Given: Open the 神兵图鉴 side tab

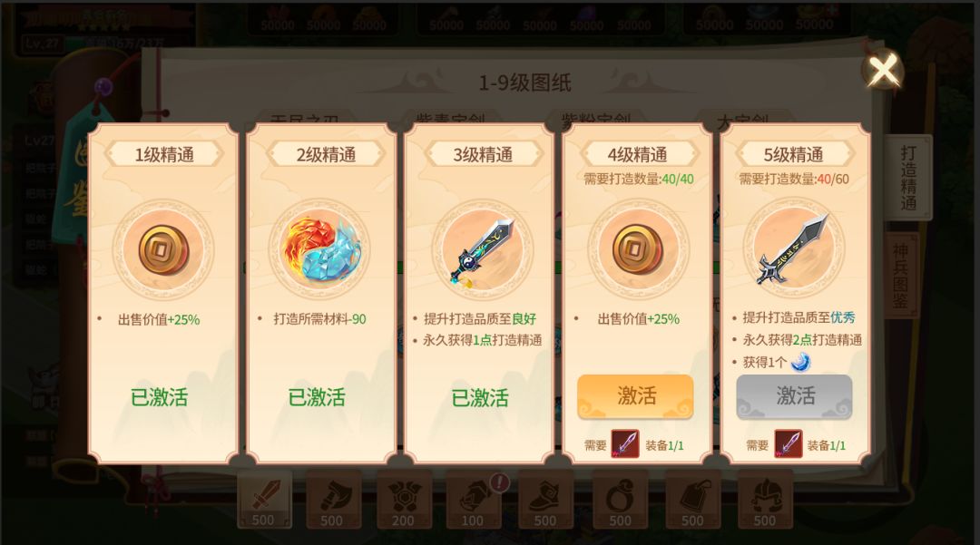Looking at the screenshot, I should (x=901, y=275).
